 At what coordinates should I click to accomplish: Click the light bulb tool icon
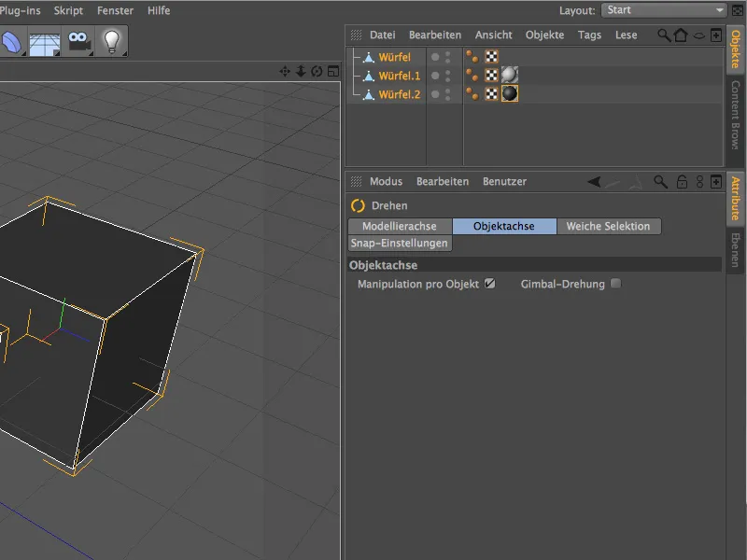point(111,42)
